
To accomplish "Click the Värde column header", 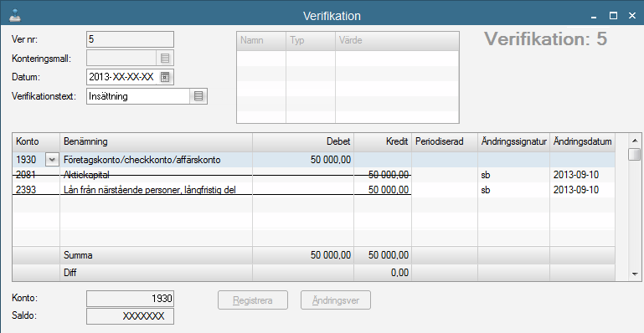I will [397, 41].
